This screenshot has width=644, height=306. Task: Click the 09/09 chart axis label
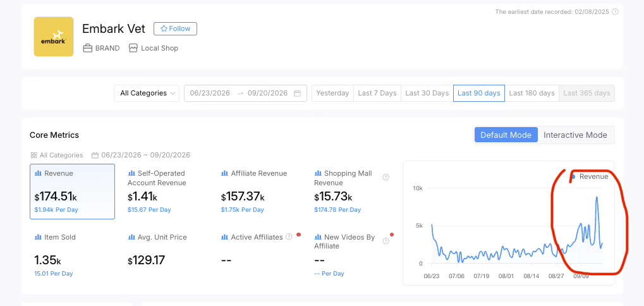click(x=581, y=276)
